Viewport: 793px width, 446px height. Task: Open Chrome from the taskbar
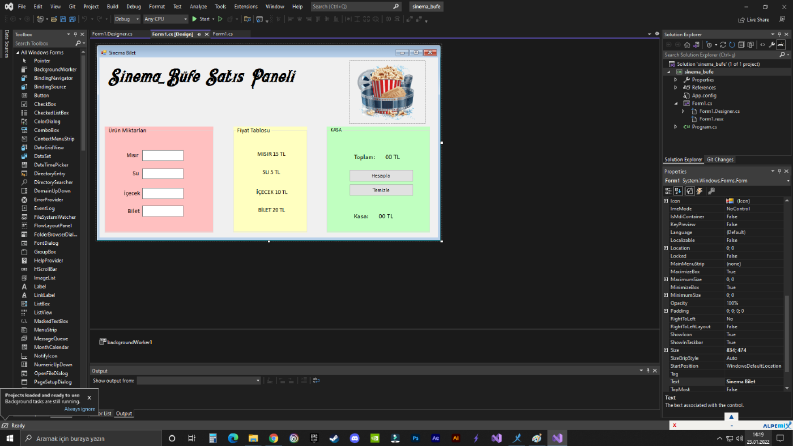point(274,438)
